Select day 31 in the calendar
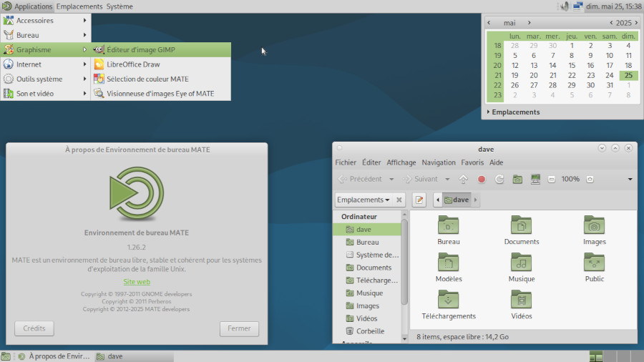The height and width of the screenshot is (362, 644). click(x=610, y=85)
